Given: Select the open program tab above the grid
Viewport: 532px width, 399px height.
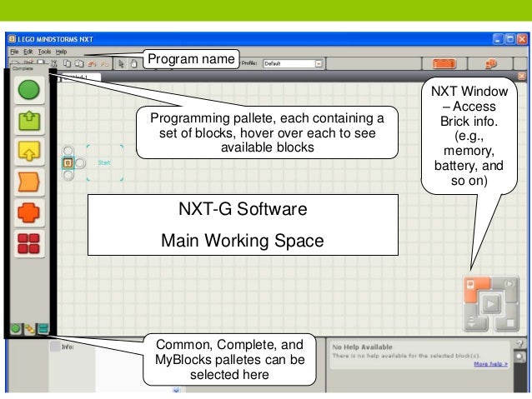Looking at the screenshot, I should [x=80, y=77].
